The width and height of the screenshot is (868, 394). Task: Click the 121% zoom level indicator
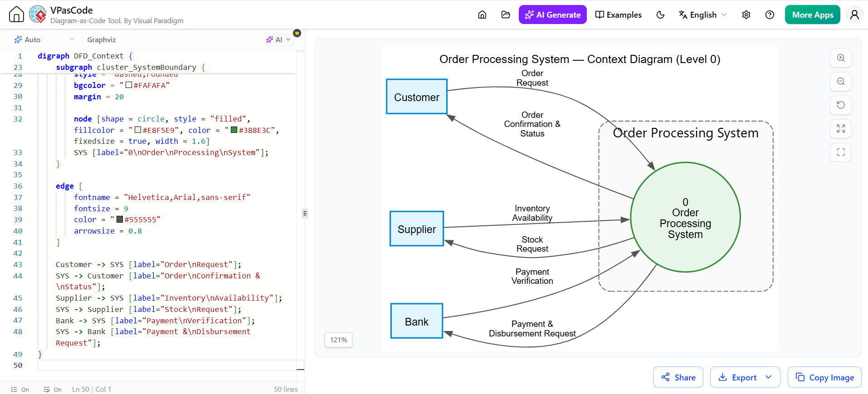point(338,340)
